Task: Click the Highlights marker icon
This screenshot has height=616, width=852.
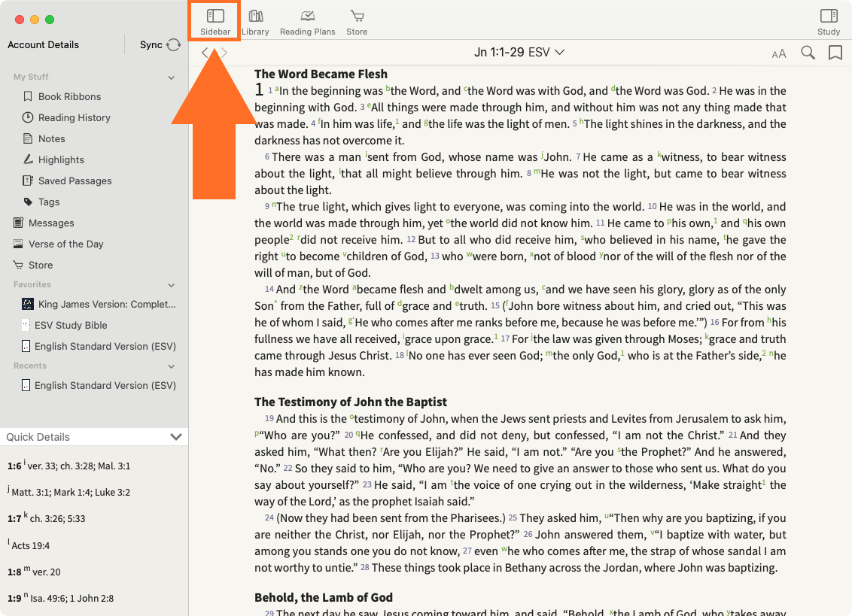Action: pos(28,159)
